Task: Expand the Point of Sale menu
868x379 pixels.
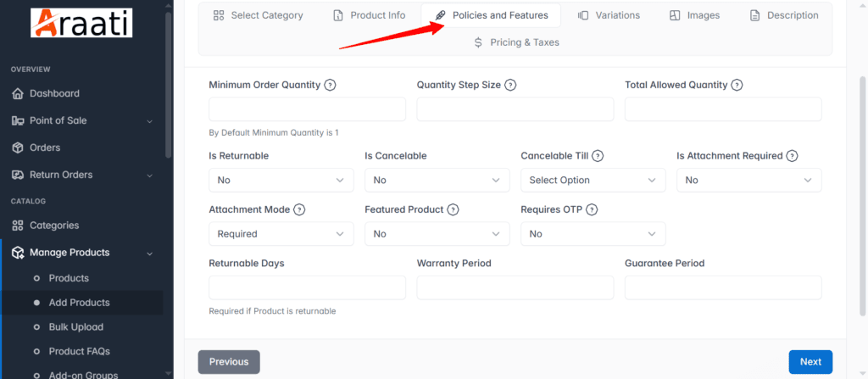Action: [x=82, y=120]
